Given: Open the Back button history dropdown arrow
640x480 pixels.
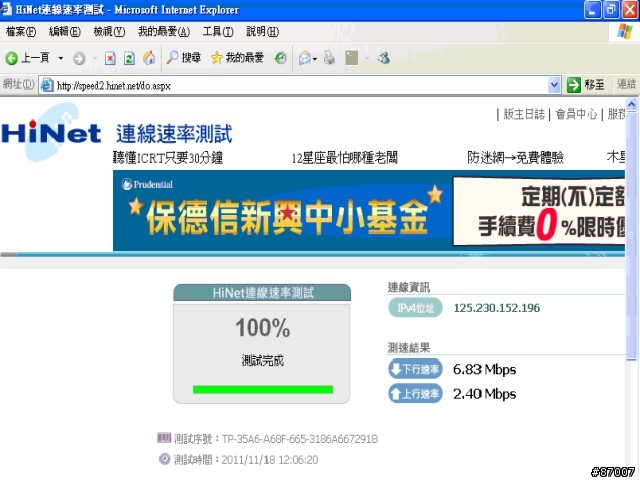Looking at the screenshot, I should point(61,58).
